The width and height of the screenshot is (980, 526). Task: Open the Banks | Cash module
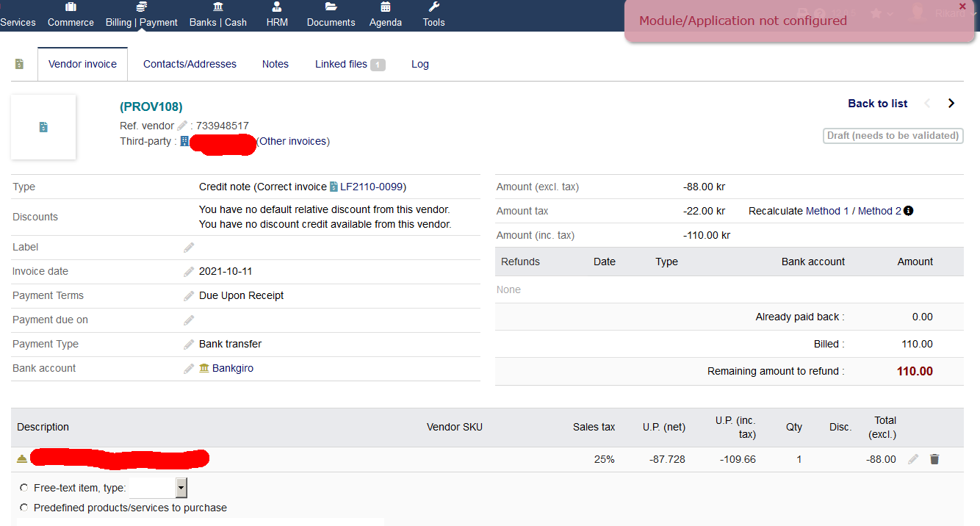point(217,15)
